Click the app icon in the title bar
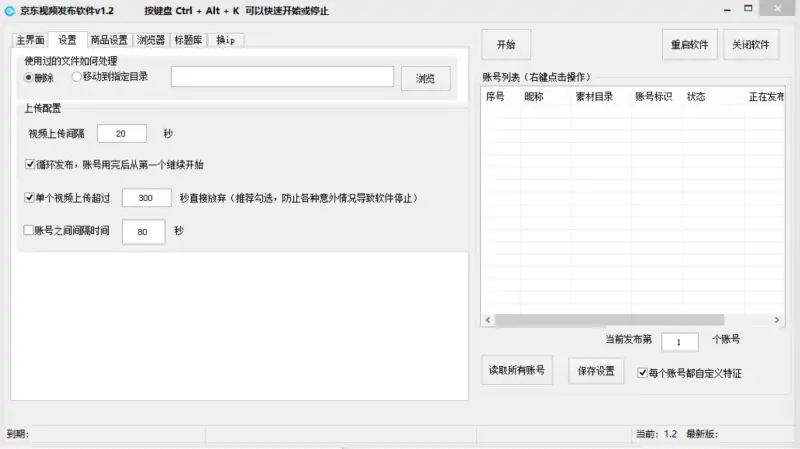Image resolution: width=800 pixels, height=449 pixels. [10, 10]
